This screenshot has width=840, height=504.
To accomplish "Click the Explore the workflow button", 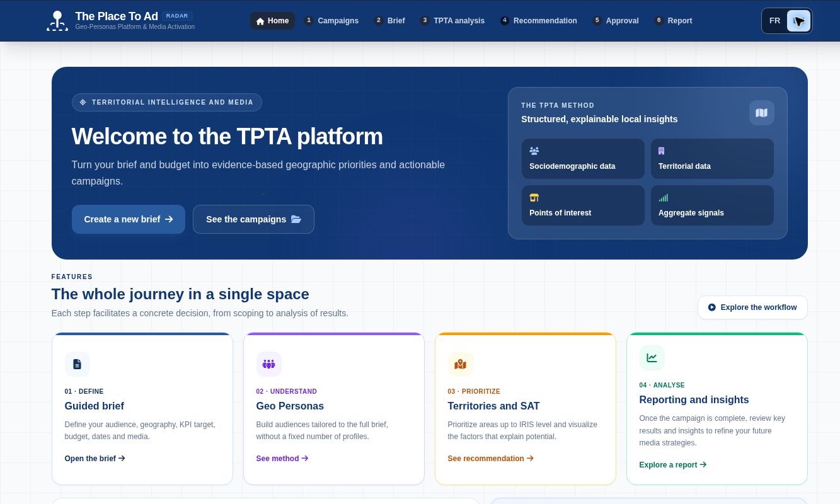I will [752, 307].
